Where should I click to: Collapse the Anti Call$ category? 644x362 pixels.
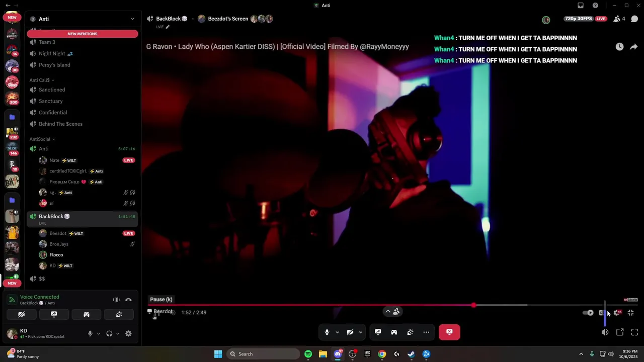point(42,80)
